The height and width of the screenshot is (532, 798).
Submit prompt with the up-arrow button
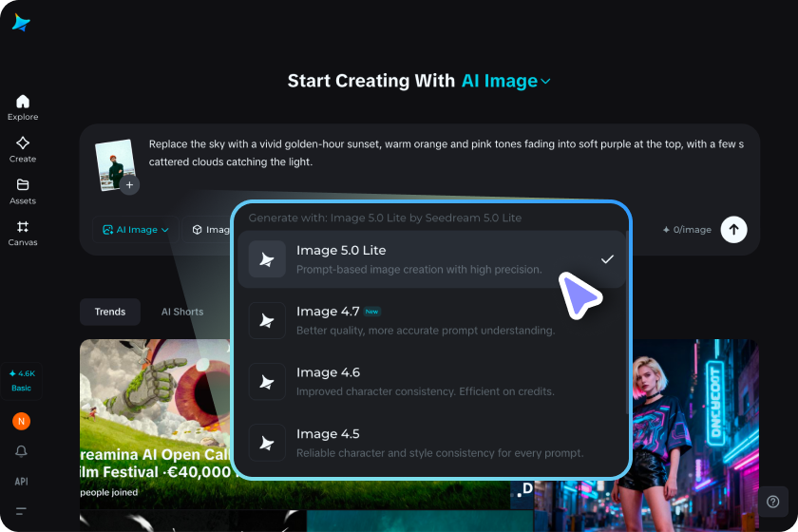click(733, 230)
